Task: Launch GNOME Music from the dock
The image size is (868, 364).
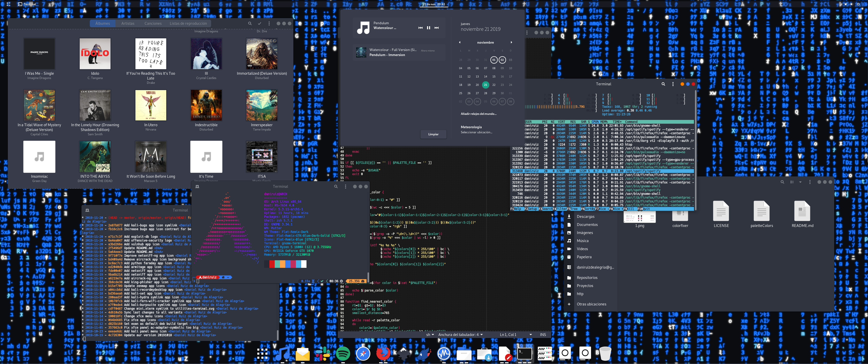Action: pyautogui.click(x=282, y=354)
